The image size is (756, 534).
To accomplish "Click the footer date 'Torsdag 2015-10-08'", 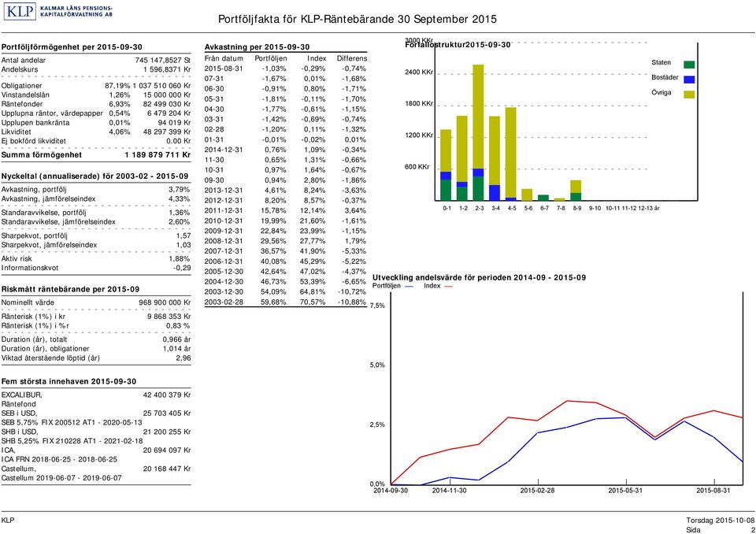I will point(721,521).
